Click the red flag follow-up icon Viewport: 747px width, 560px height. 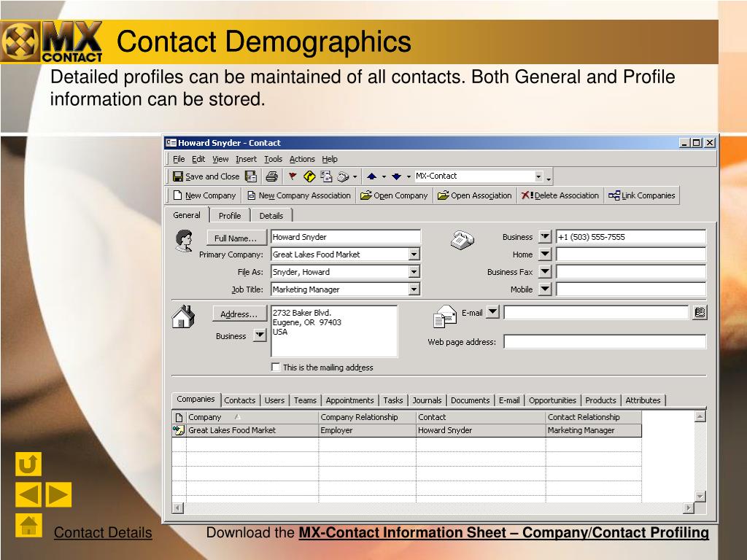point(293,176)
